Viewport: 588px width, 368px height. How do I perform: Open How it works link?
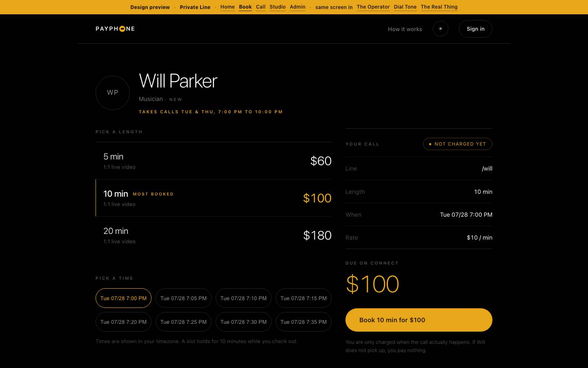coord(405,29)
